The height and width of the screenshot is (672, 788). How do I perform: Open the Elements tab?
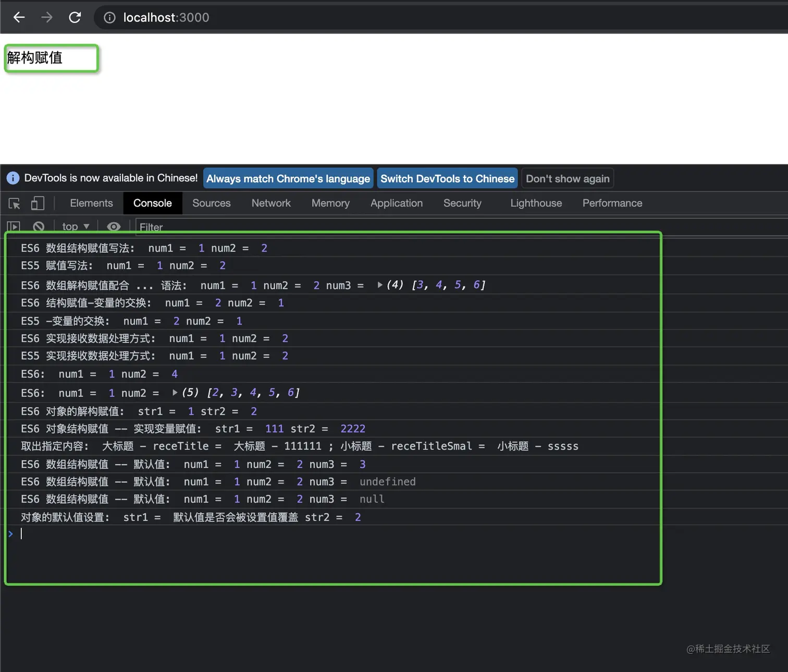coord(91,203)
